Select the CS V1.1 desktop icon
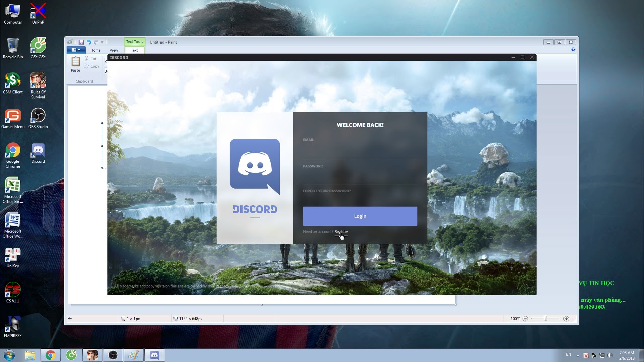The height and width of the screenshot is (362, 644). coord(13,293)
